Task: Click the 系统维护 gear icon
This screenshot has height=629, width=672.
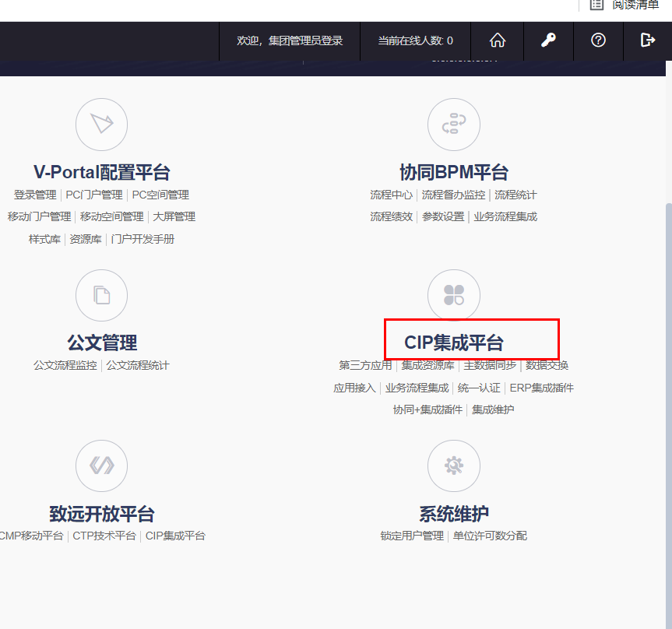Action: pyautogui.click(x=454, y=466)
